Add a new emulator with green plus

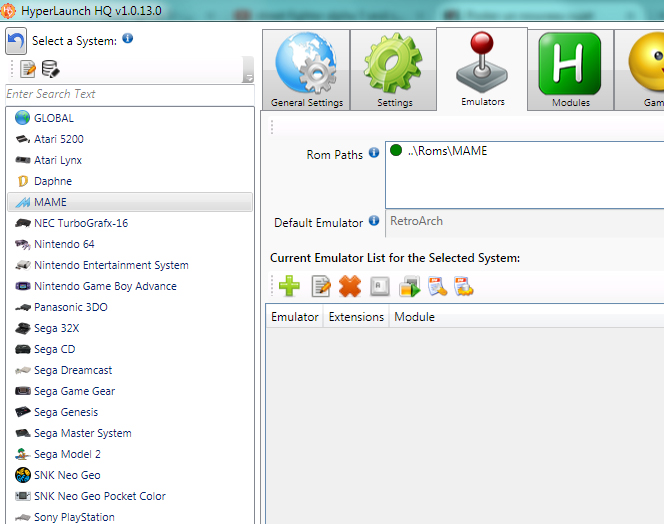(x=289, y=286)
